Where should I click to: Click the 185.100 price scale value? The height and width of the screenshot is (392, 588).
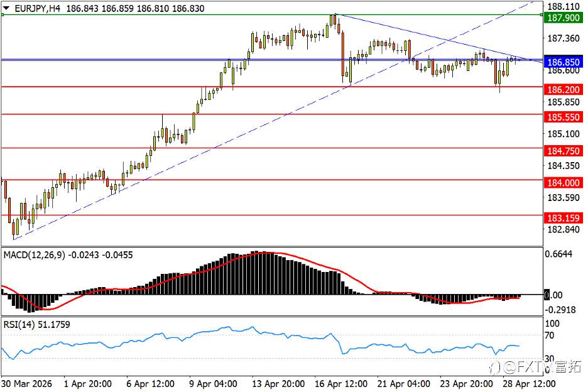coord(563,134)
